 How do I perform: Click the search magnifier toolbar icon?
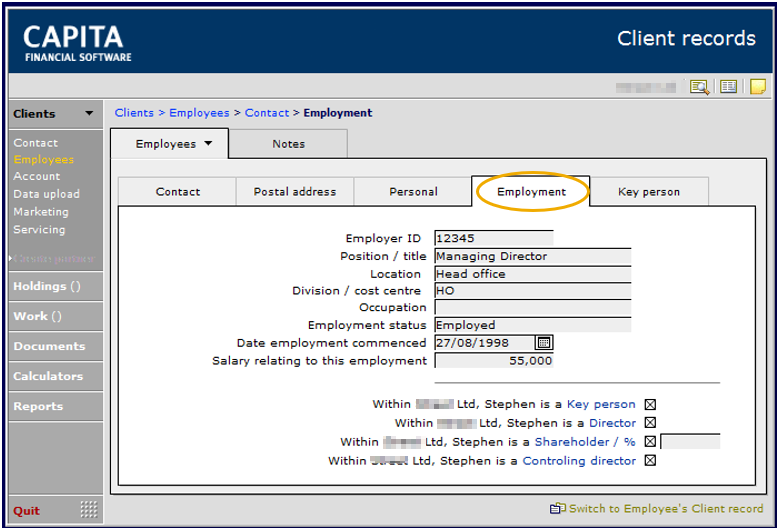coord(699,87)
